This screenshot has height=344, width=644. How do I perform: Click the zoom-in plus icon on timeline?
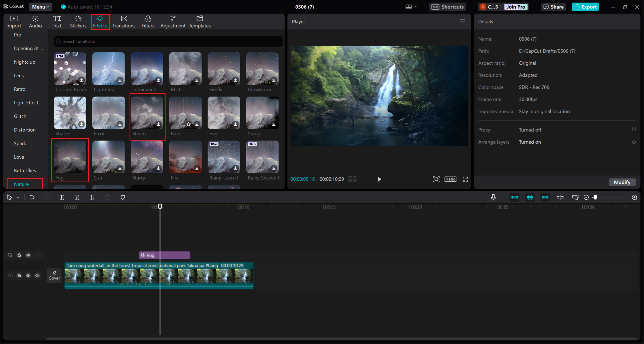634,197
